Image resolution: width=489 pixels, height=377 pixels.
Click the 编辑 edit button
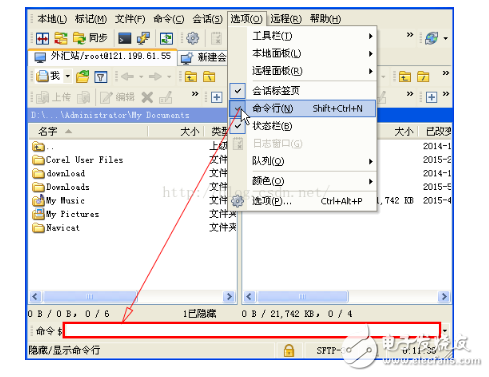pyautogui.click(x=117, y=97)
